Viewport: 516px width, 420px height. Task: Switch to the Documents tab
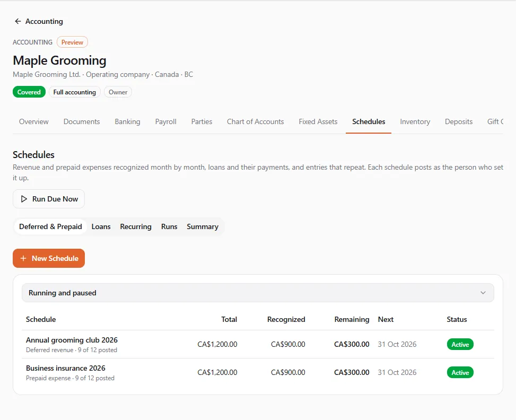82,122
